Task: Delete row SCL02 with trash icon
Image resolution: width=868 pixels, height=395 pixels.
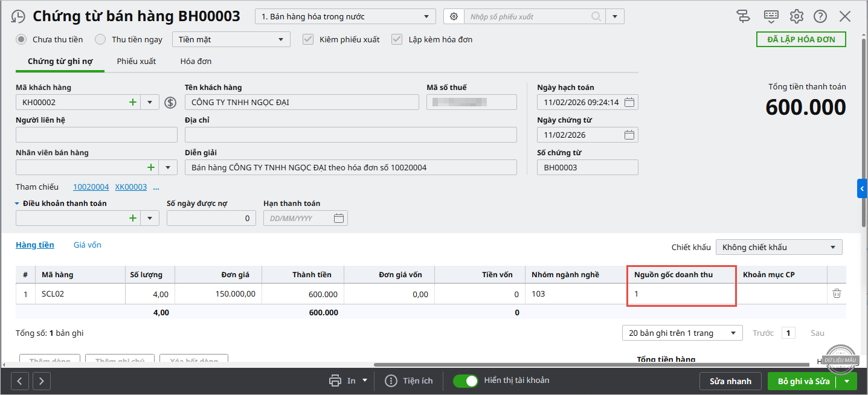Action: (837, 294)
